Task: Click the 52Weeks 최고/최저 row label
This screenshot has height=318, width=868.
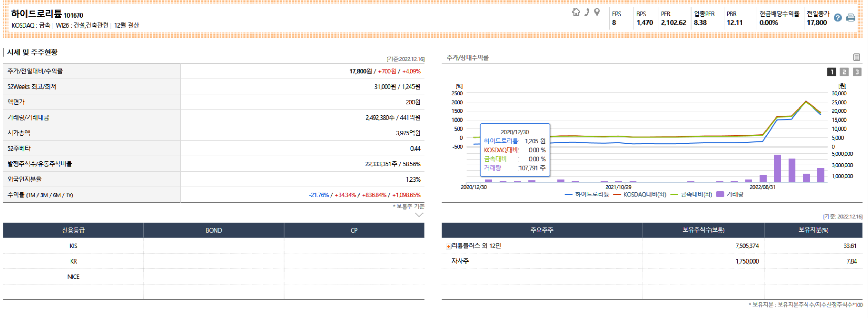Action: click(32, 86)
